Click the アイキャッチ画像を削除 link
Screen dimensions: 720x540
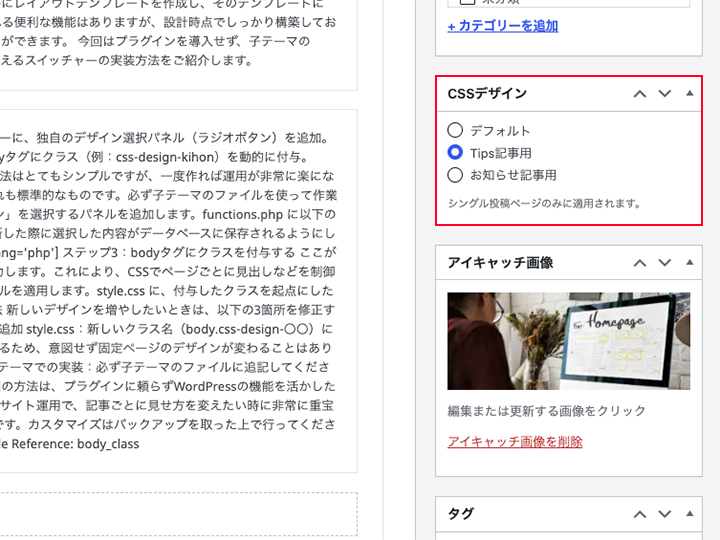(x=515, y=442)
